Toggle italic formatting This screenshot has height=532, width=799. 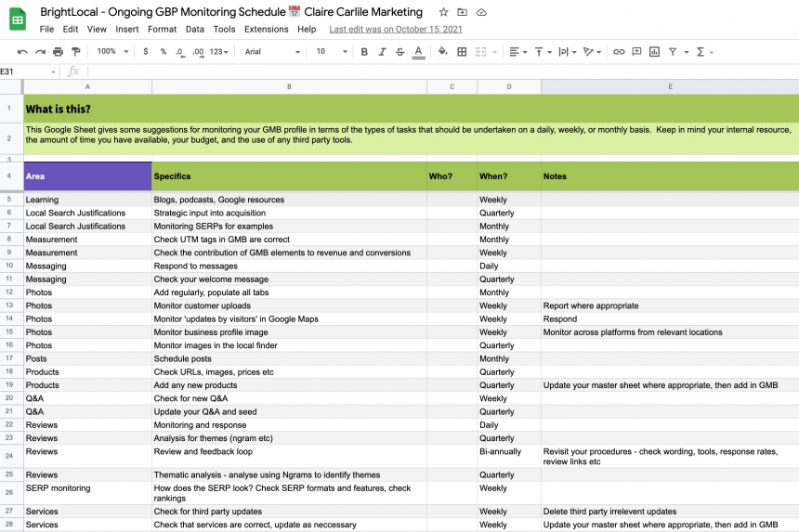tap(383, 52)
